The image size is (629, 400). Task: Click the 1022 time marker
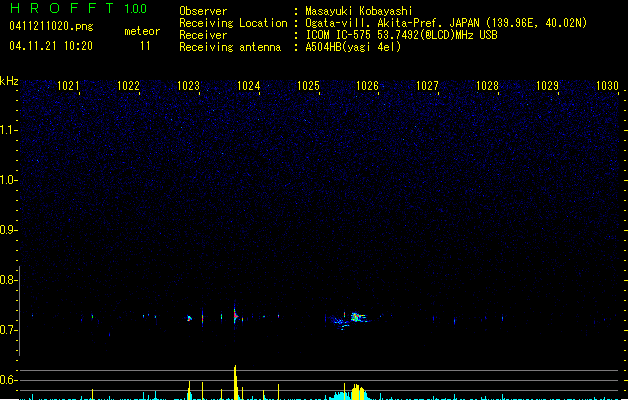(x=128, y=86)
